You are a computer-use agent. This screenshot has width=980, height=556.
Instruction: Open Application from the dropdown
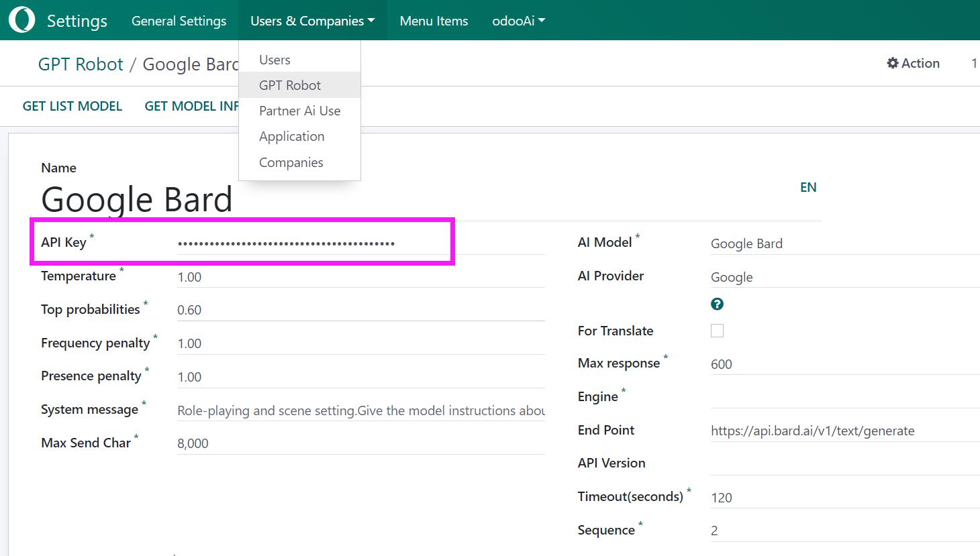point(291,136)
